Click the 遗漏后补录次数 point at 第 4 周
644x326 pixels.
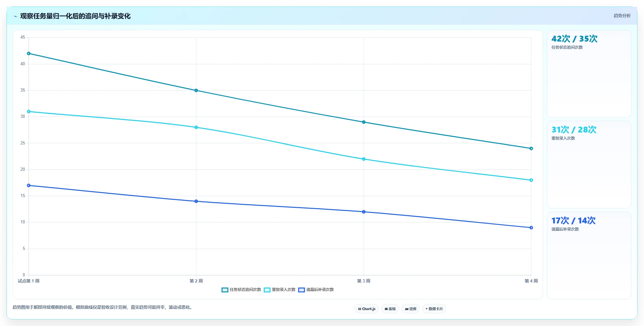tap(531, 228)
